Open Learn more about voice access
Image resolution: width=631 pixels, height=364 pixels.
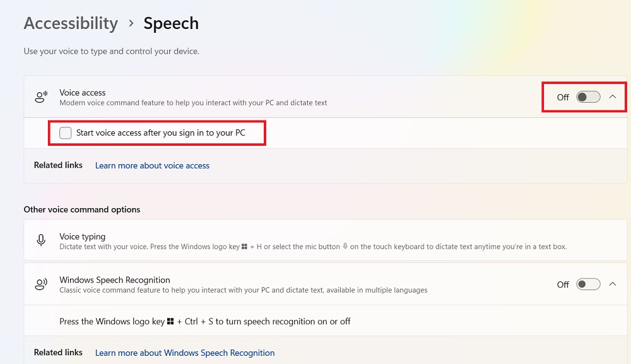152,165
